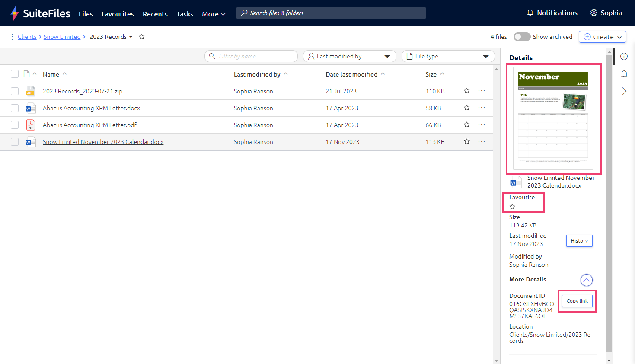Click the Favourite star in Details panel
This screenshot has height=364, width=635.
click(x=512, y=207)
